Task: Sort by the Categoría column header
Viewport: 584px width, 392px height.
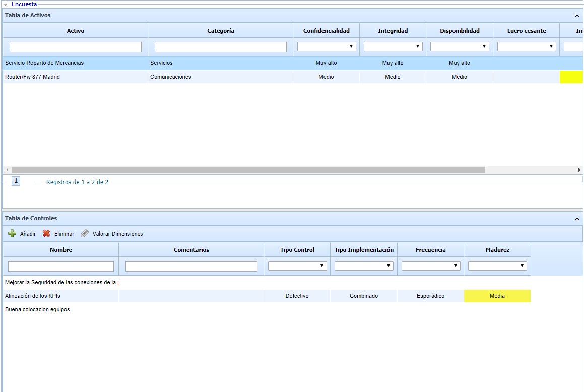Action: click(220, 31)
